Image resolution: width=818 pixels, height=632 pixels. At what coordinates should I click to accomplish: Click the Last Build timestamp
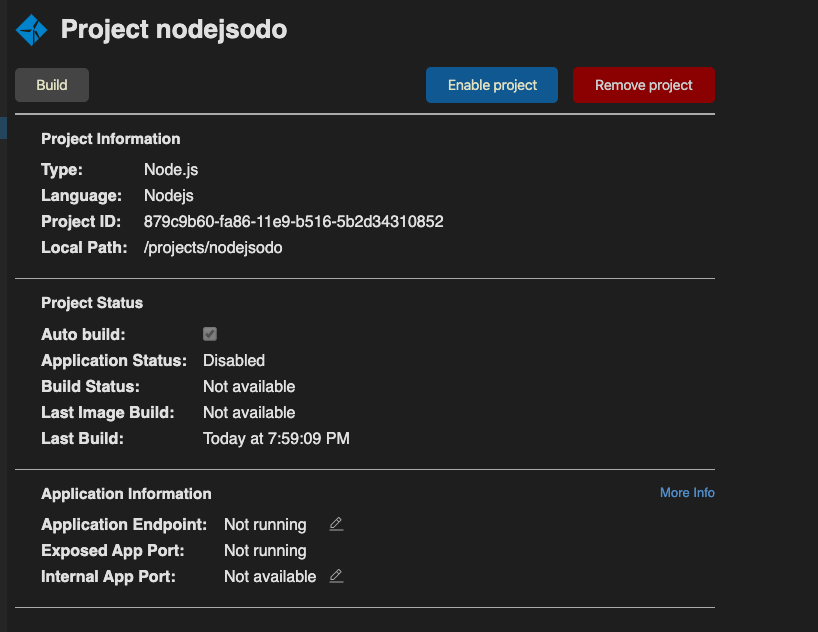click(x=276, y=438)
